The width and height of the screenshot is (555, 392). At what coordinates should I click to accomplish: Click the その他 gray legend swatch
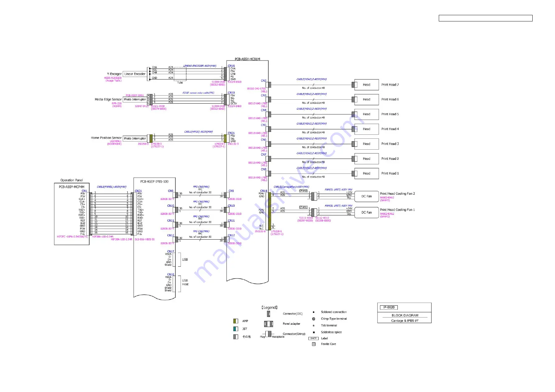point(236,336)
